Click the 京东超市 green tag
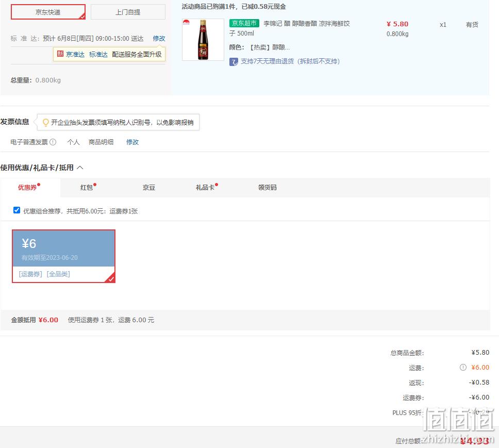Screen dimensions: 499x448 [x=244, y=23]
